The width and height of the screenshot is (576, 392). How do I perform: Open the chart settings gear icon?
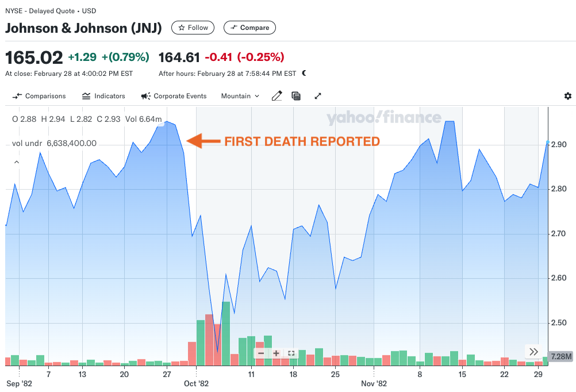tap(568, 96)
